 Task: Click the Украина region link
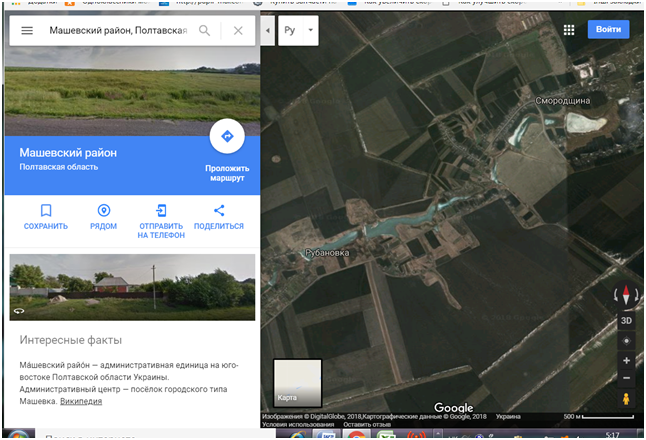pyautogui.click(x=508, y=417)
